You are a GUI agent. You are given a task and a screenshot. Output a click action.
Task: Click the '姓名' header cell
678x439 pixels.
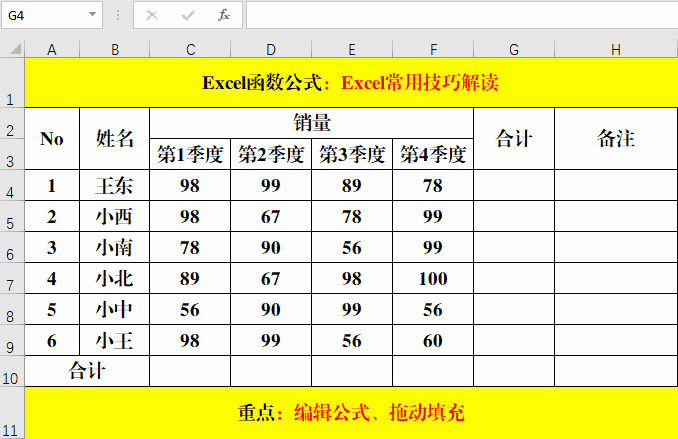click(x=115, y=138)
